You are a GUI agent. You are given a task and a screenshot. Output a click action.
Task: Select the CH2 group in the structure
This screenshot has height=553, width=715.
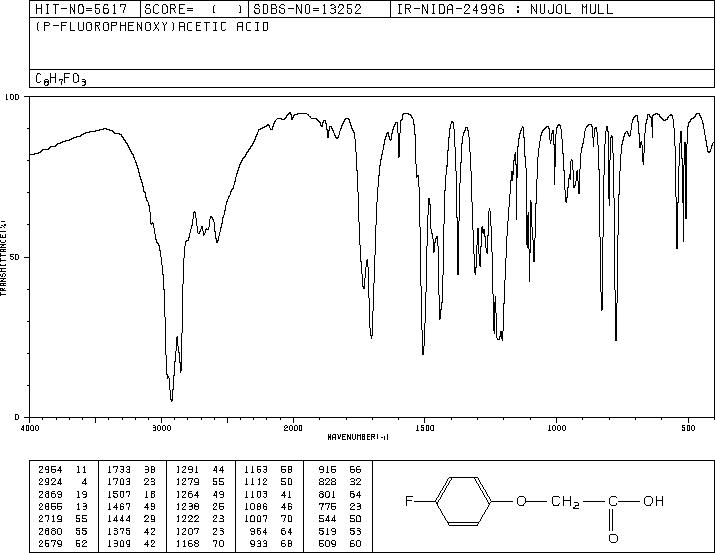click(565, 502)
